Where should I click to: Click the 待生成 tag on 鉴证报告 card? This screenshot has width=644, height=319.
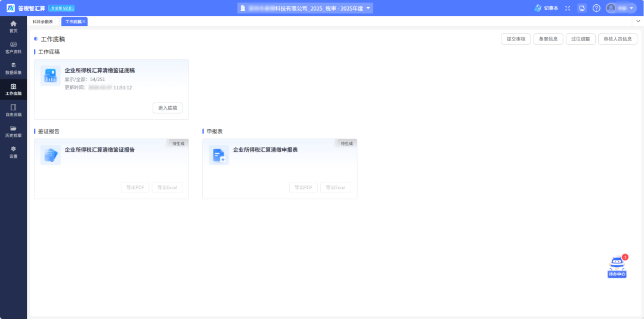[x=178, y=144]
